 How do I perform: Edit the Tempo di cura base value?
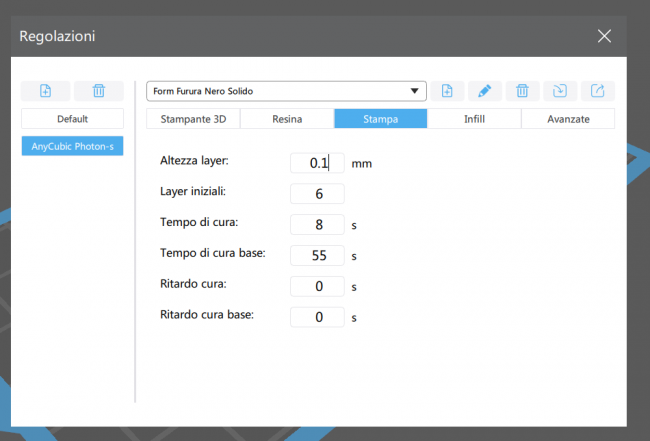317,256
